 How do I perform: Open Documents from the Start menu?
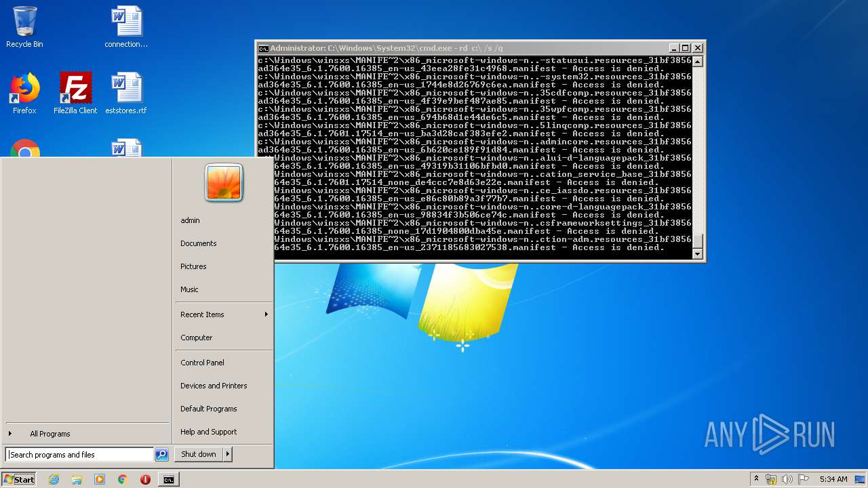pos(198,243)
